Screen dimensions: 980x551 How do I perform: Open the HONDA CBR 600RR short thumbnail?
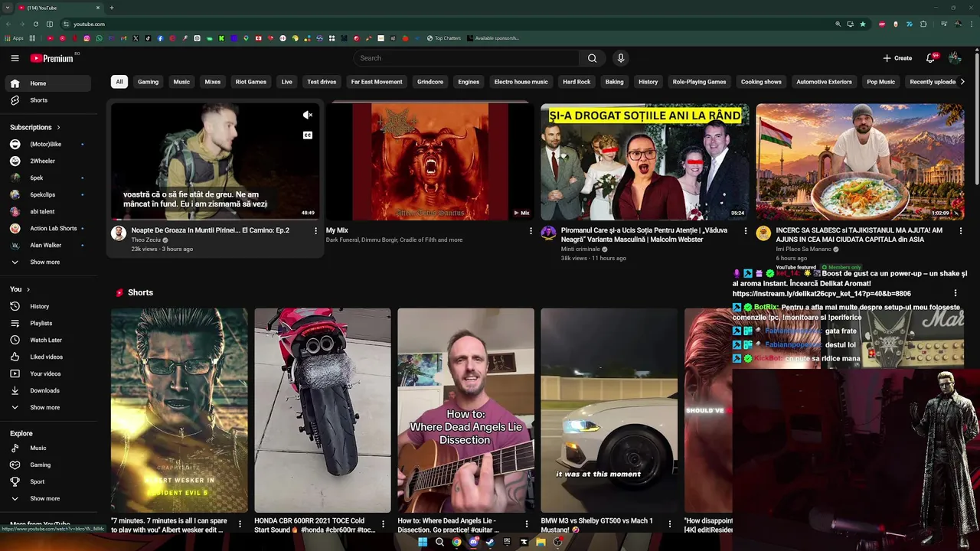coord(322,410)
